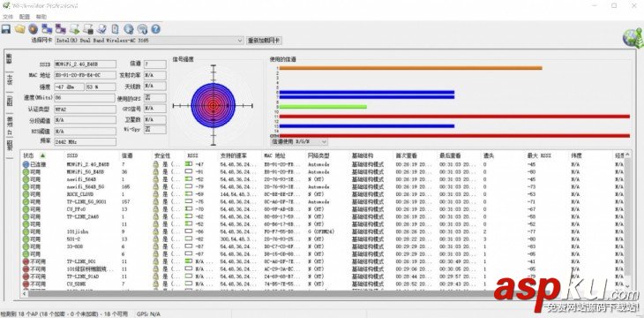The height and width of the screenshot is (318, 644).
Task: Select the TP-LINK_91AD network row
Action: [323, 276]
